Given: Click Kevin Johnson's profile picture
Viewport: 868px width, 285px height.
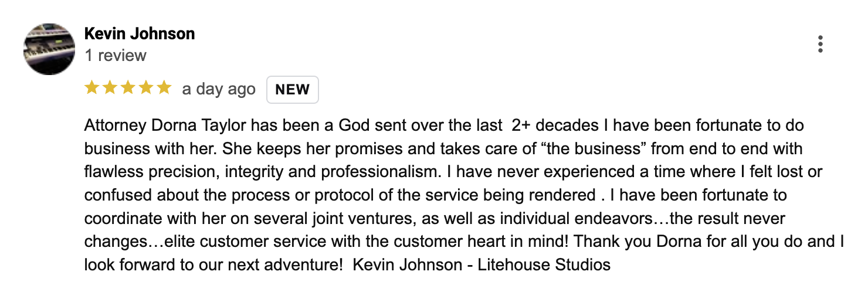Looking at the screenshot, I should [49, 49].
